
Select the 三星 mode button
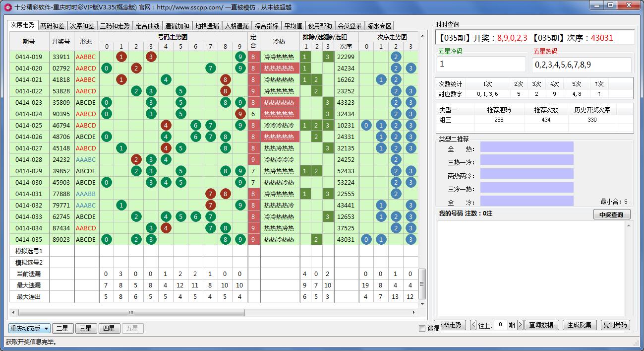click(86, 328)
